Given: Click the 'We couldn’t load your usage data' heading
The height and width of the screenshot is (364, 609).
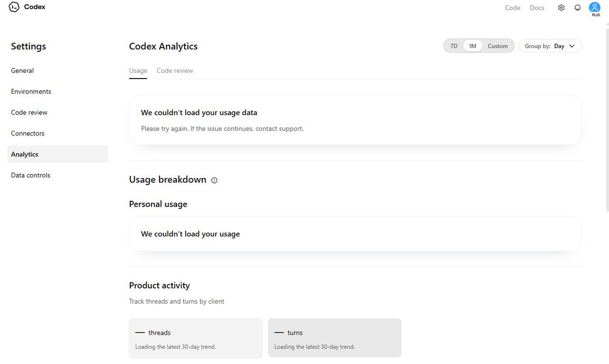Looking at the screenshot, I should [x=199, y=113].
